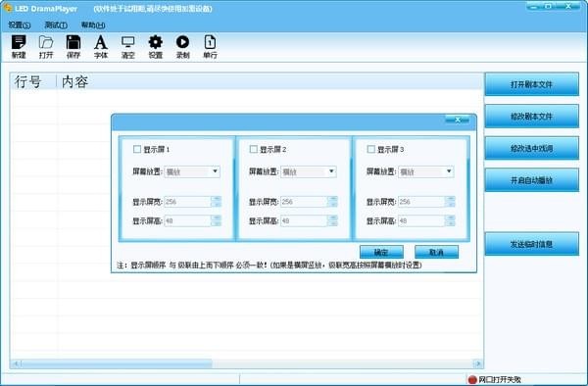Enable the 显示屏 3 checkbox
The height and width of the screenshot is (386, 588).
tap(370, 149)
